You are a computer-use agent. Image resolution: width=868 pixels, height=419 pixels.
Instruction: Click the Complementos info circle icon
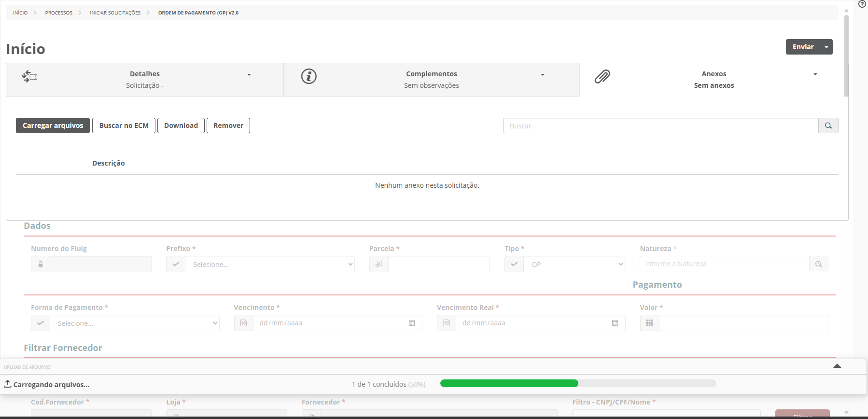308,76
